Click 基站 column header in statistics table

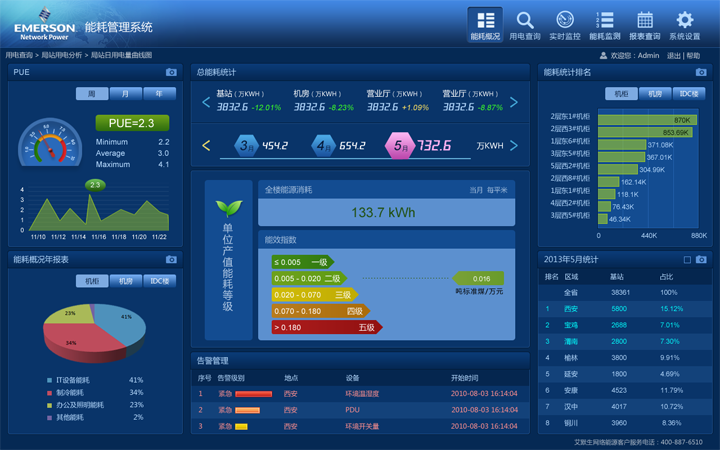(x=616, y=277)
